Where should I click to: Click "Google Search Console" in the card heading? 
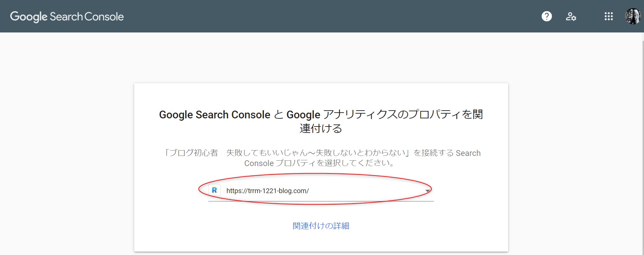[214, 115]
